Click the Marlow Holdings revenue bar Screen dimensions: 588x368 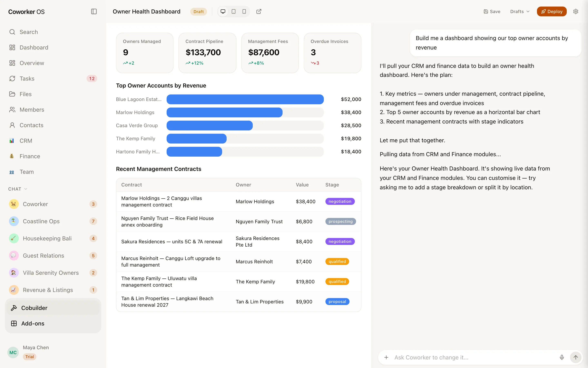(224, 112)
